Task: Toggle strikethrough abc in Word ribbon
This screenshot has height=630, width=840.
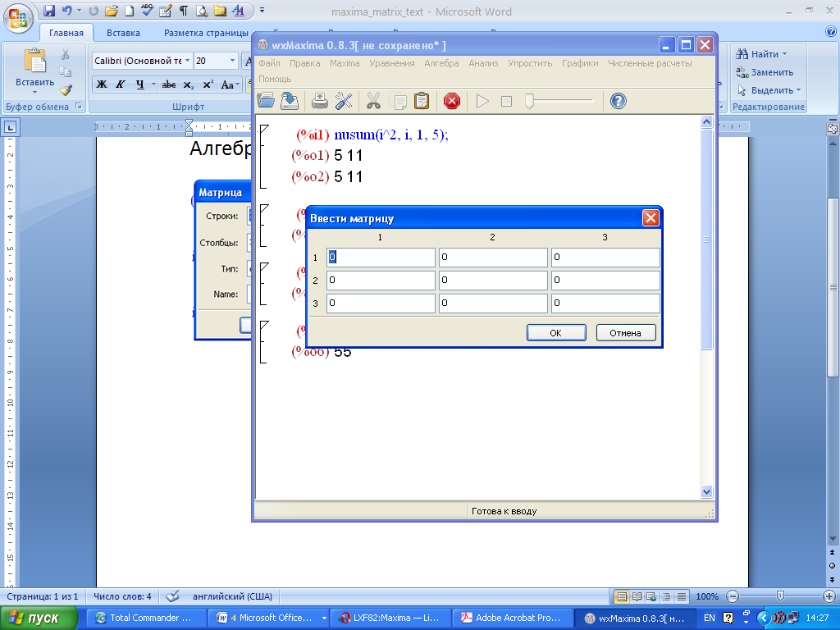Action: coord(169,84)
